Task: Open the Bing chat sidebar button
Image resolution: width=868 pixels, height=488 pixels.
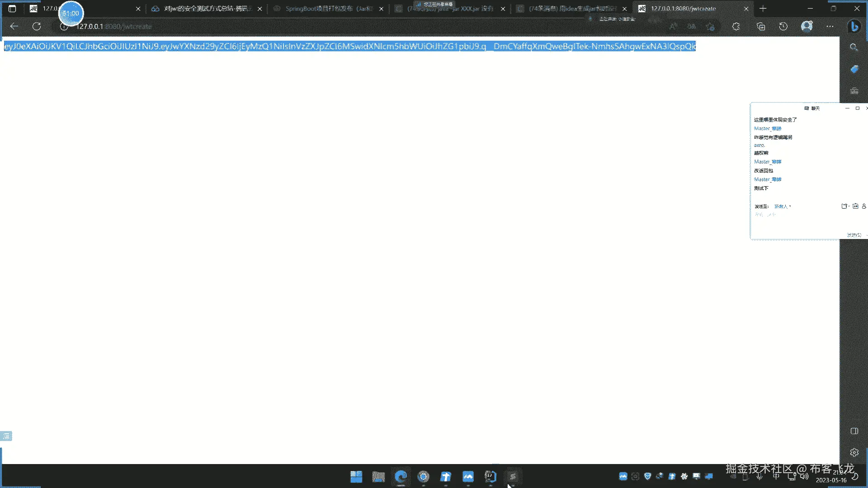Action: (x=854, y=27)
